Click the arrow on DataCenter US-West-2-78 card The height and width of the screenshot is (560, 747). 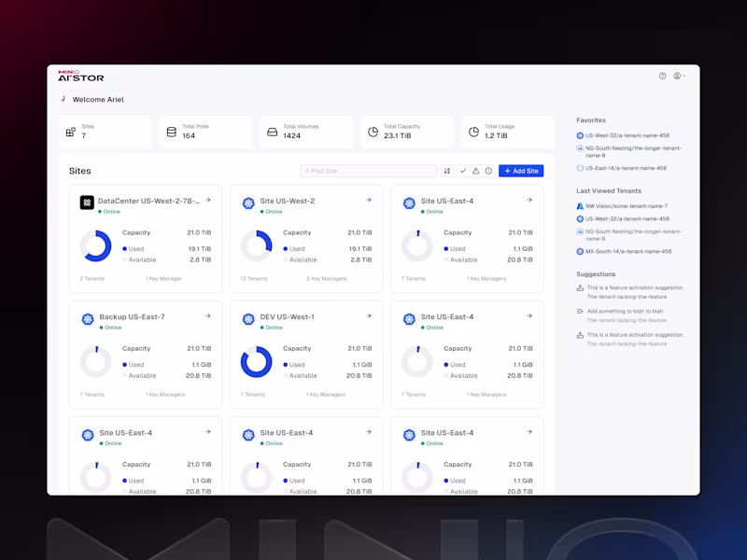coord(208,200)
